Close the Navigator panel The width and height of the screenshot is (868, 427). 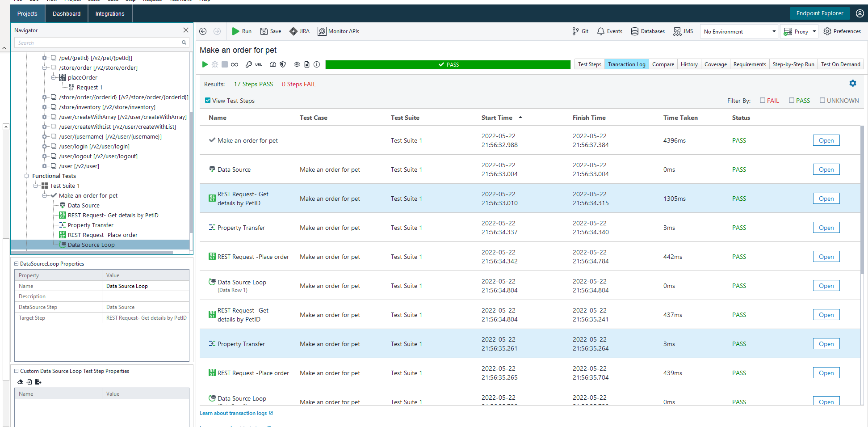(186, 30)
